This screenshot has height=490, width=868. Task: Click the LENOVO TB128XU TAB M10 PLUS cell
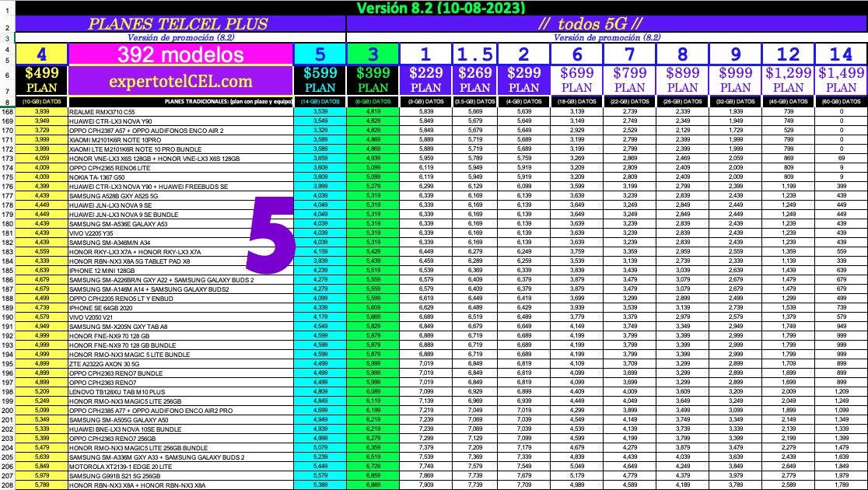coord(180,391)
